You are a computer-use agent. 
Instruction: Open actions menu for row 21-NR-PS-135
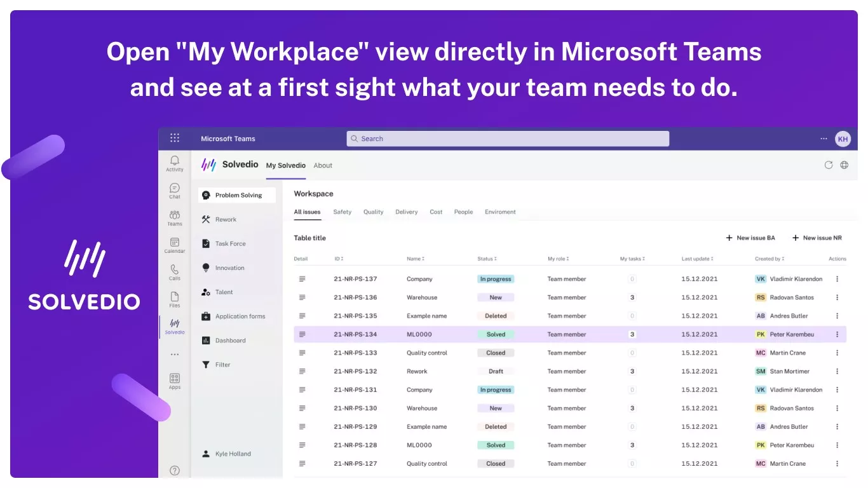(x=837, y=316)
